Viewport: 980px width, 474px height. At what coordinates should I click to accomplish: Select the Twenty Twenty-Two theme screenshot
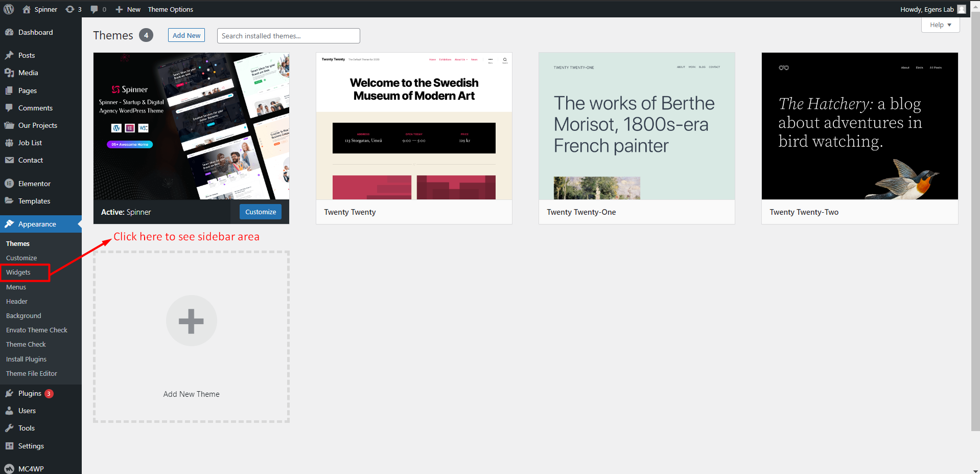pos(860,126)
